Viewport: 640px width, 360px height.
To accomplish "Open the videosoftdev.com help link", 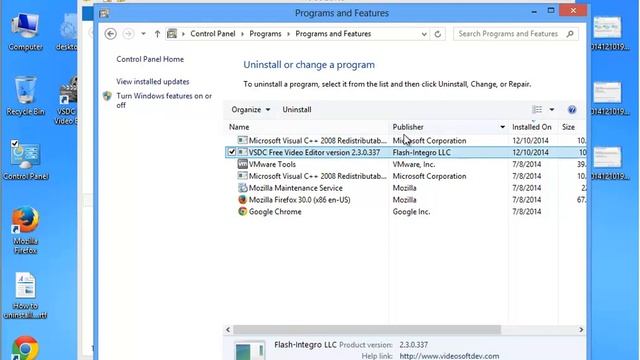I will click(x=449, y=356).
